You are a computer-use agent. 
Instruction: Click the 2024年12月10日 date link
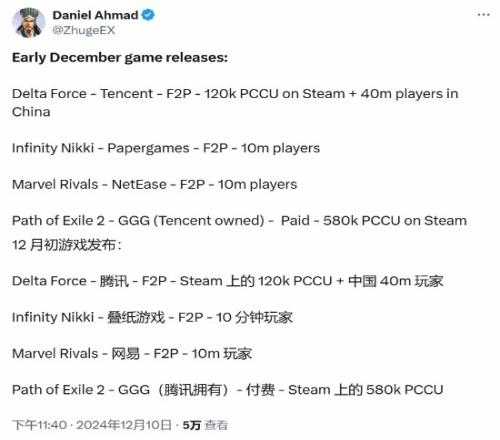pos(124,425)
